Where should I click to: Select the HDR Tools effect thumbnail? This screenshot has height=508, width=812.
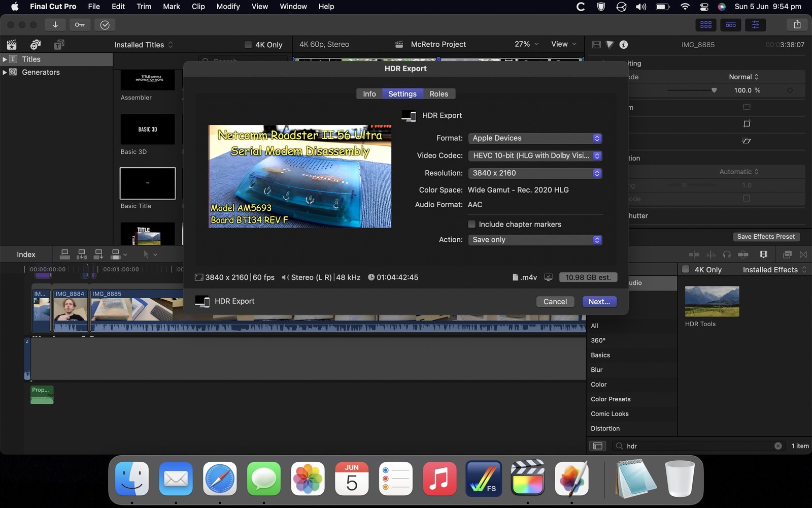point(712,301)
